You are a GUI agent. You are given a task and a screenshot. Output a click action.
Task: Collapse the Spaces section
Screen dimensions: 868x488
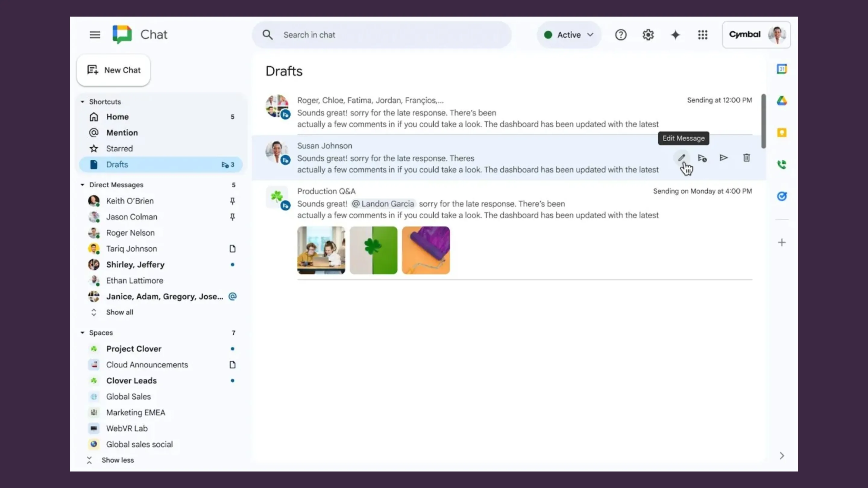83,333
